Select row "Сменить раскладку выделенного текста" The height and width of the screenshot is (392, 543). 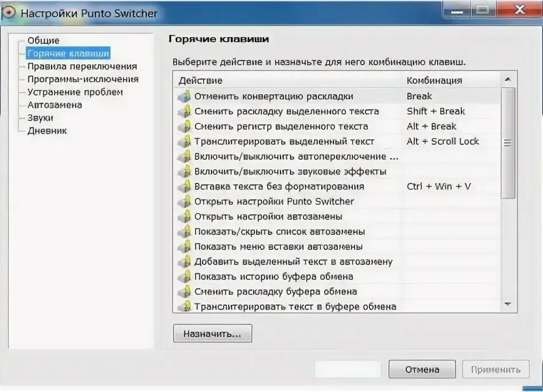pos(337,111)
